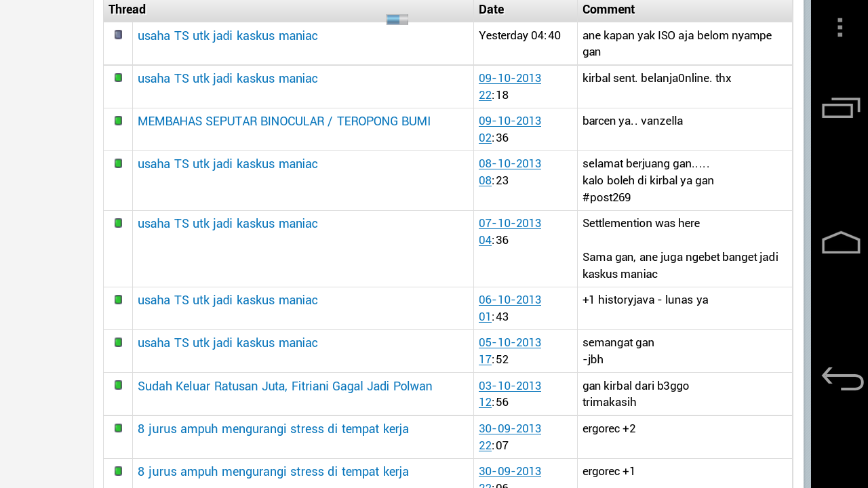Tap the page loading progress bar at top

coord(397,20)
